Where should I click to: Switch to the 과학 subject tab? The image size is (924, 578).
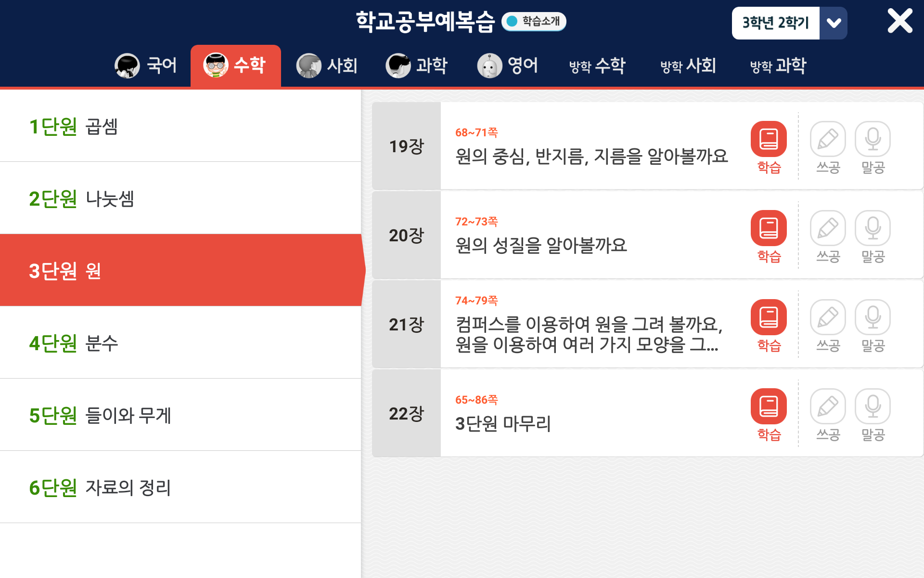tap(417, 66)
